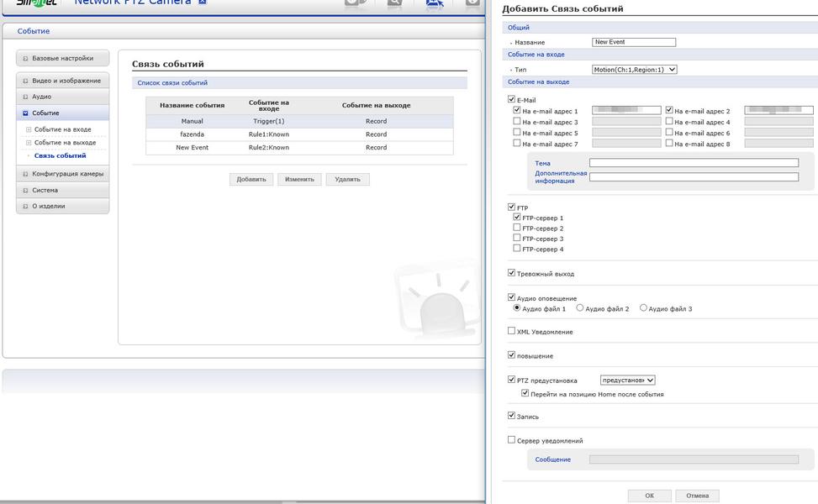
Task: Open the PTZ предустановка dropdown
Action: pyautogui.click(x=628, y=380)
